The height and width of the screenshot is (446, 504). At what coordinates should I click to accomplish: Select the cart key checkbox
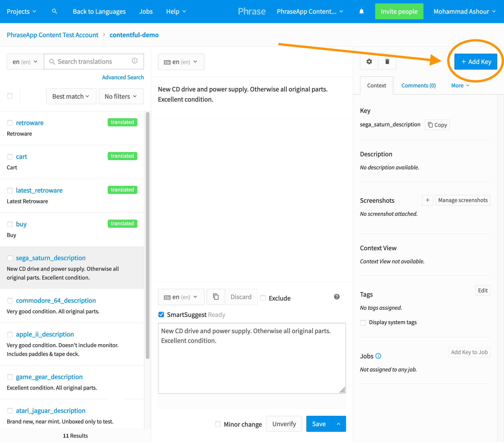(10, 157)
